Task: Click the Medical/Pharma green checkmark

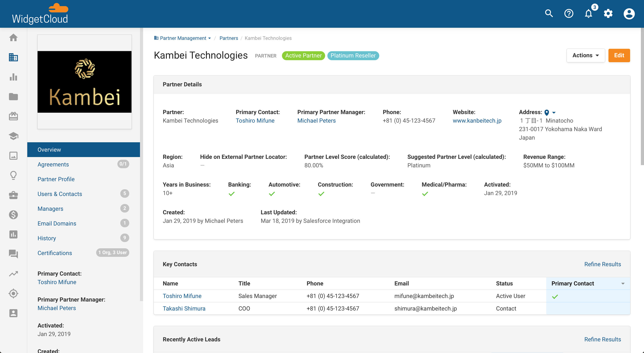Action: click(425, 194)
